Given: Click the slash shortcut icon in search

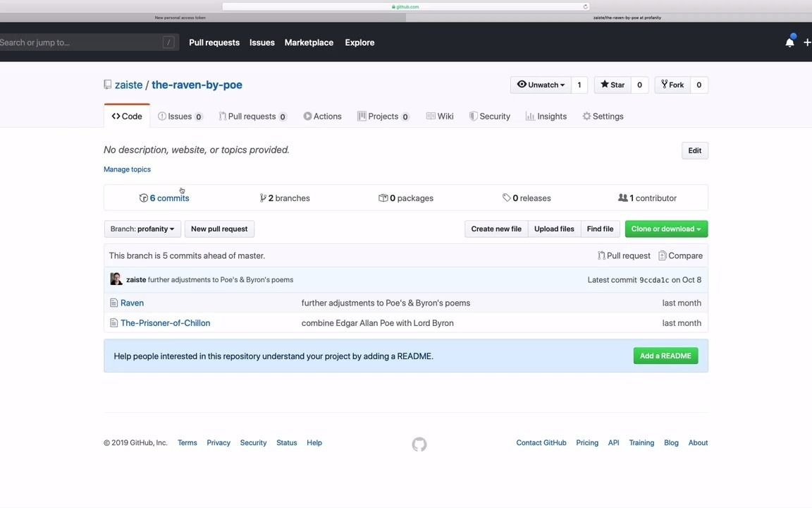Looking at the screenshot, I should (168, 42).
